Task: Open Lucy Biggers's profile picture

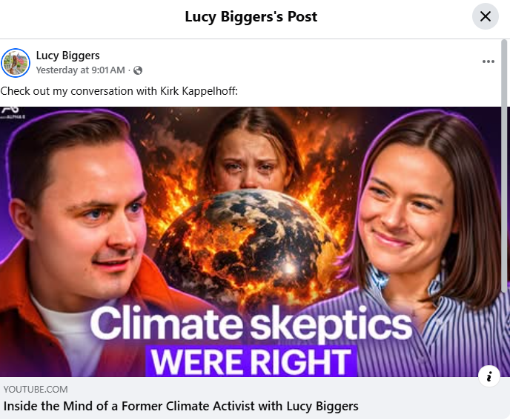Action: tap(16, 63)
